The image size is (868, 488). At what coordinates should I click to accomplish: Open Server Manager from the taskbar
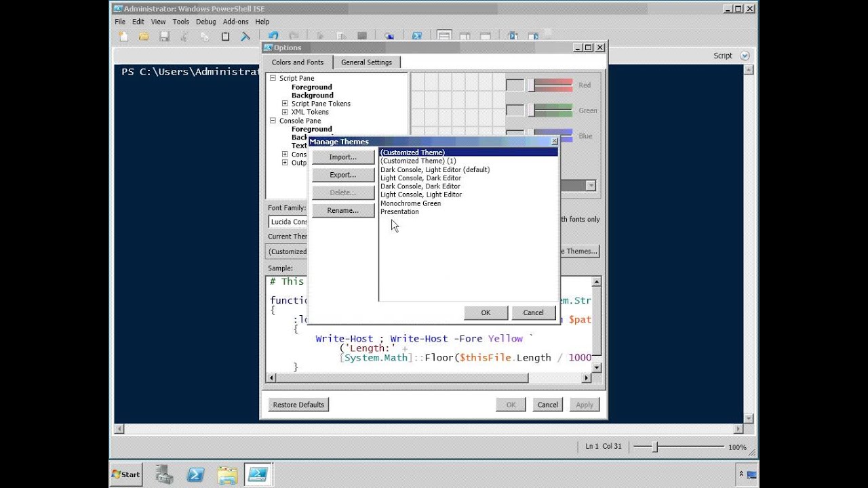[x=163, y=474]
